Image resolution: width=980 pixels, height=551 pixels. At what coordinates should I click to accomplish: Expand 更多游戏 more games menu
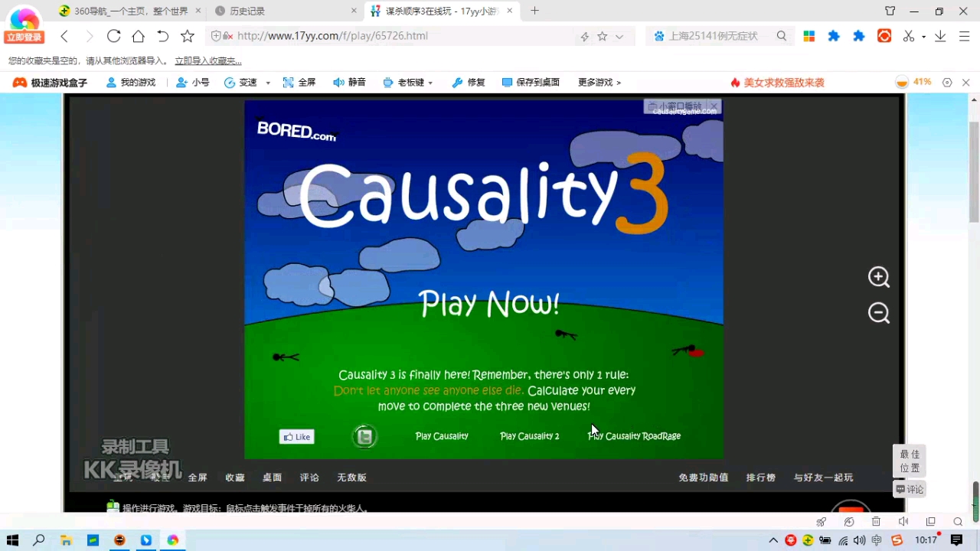tap(599, 83)
